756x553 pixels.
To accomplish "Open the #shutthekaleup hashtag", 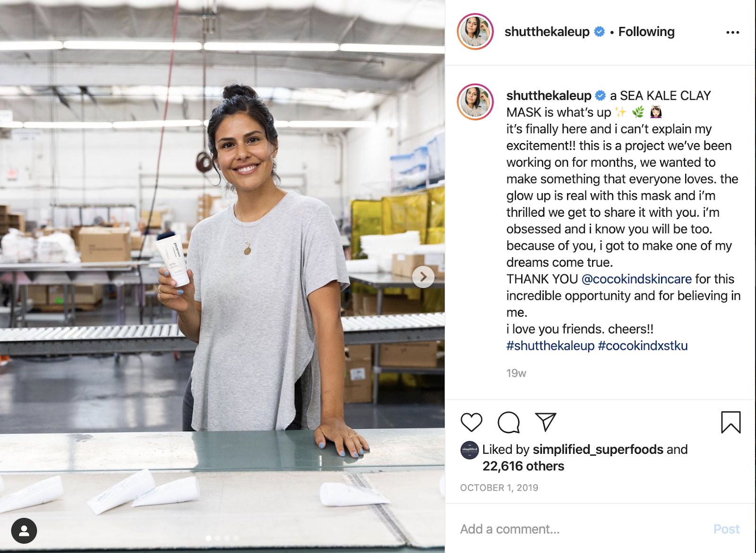I will 550,346.
